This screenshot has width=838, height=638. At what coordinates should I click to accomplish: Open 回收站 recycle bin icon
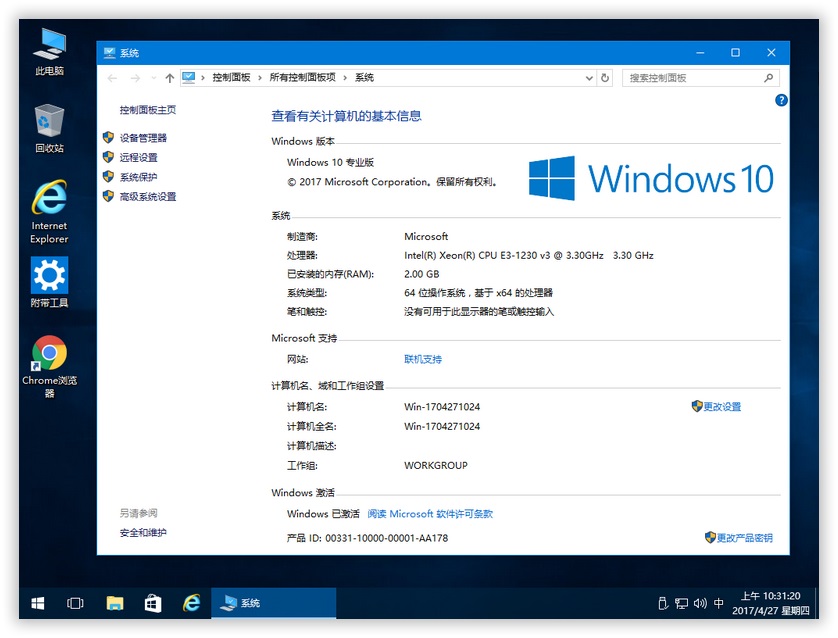click(x=49, y=128)
